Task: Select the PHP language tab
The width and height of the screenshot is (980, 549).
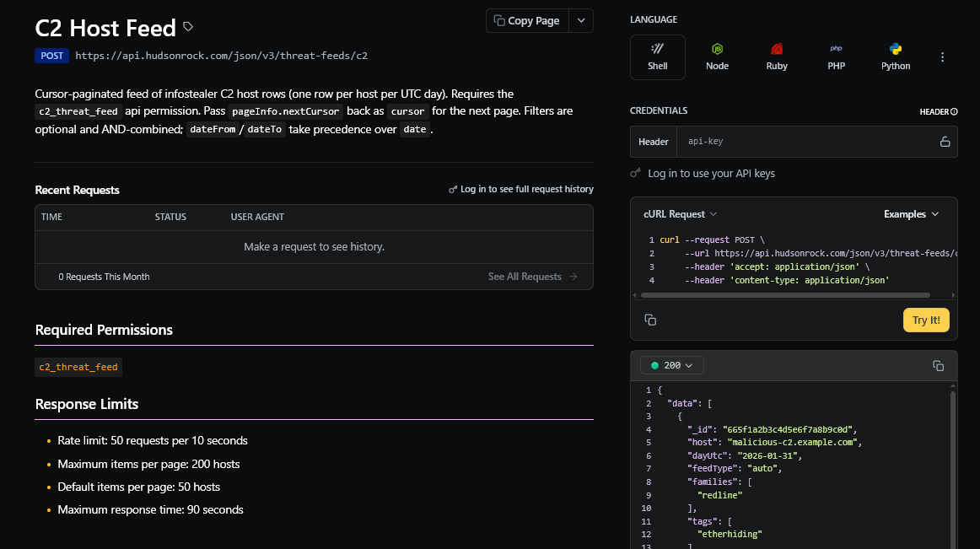Action: click(837, 57)
